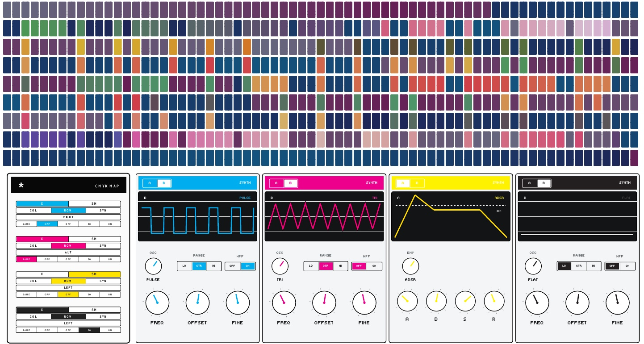Click the ALT direction bar in magenta group
The width and height of the screenshot is (644, 344).
tap(68, 252)
